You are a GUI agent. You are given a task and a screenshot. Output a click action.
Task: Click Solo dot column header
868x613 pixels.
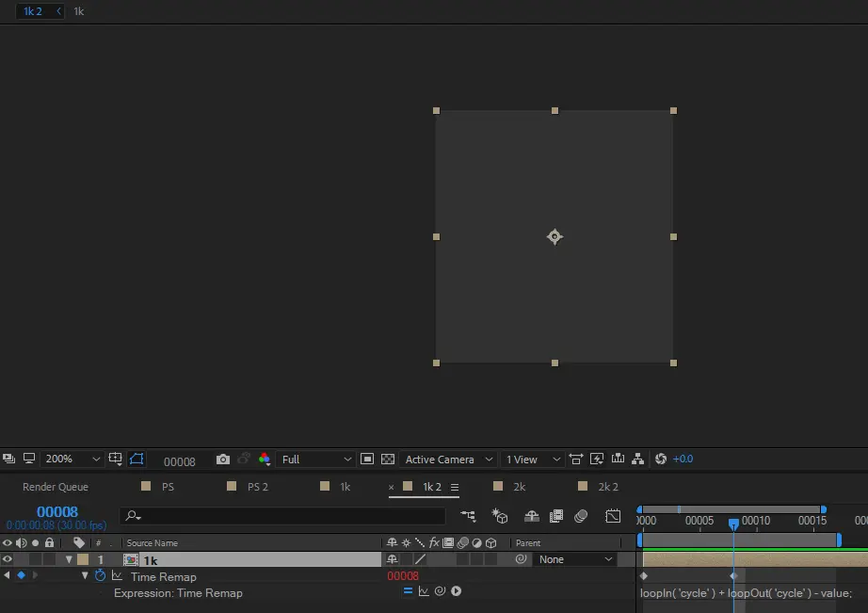point(36,542)
